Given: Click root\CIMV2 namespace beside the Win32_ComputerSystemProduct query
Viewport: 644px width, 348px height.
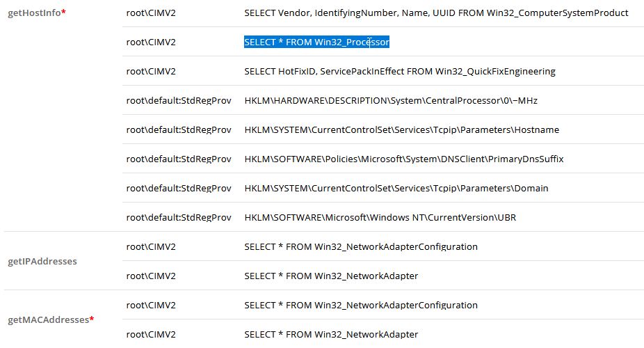Looking at the screenshot, I should pyautogui.click(x=151, y=13).
